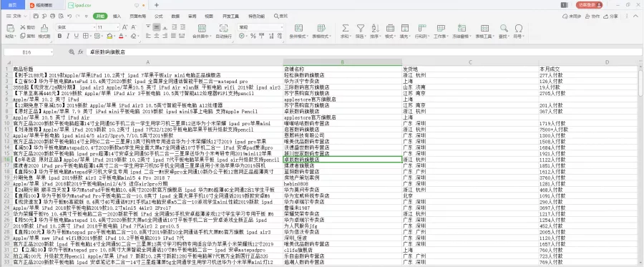
Task: Click the Fill (填充) icon
Action: [404, 28]
